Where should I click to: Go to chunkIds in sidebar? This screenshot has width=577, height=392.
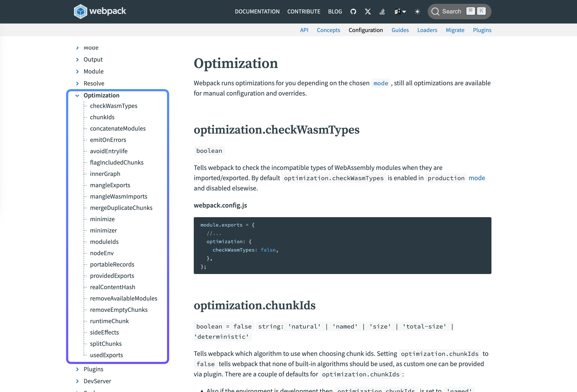click(102, 117)
